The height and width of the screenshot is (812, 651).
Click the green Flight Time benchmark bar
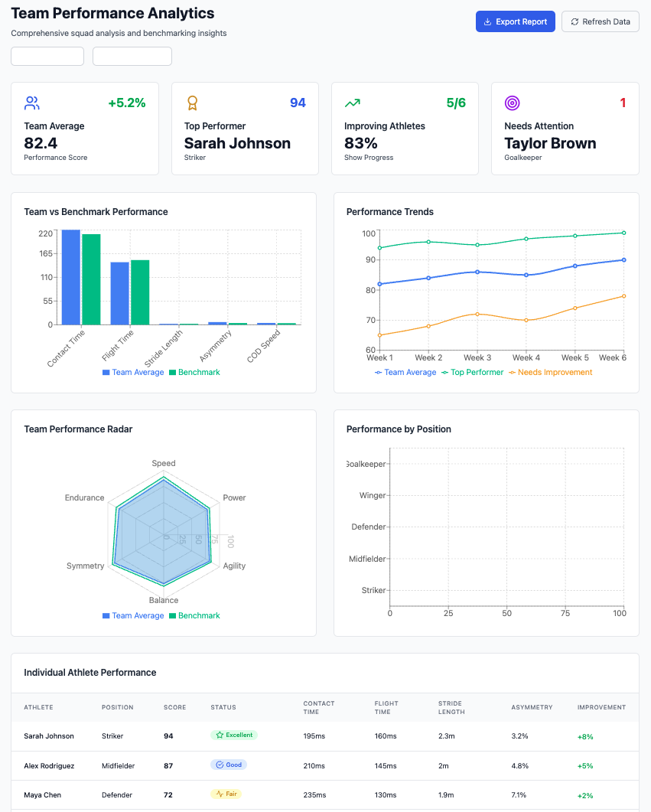coord(140,292)
